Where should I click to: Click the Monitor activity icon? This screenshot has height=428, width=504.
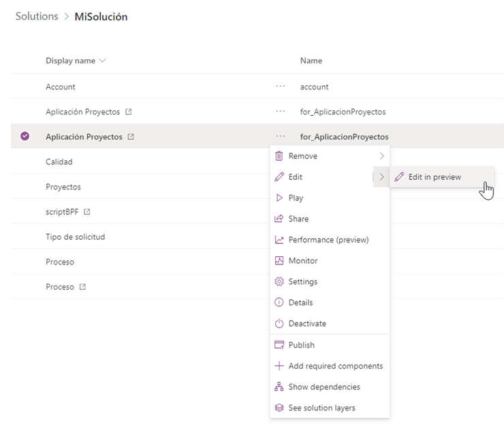279,261
